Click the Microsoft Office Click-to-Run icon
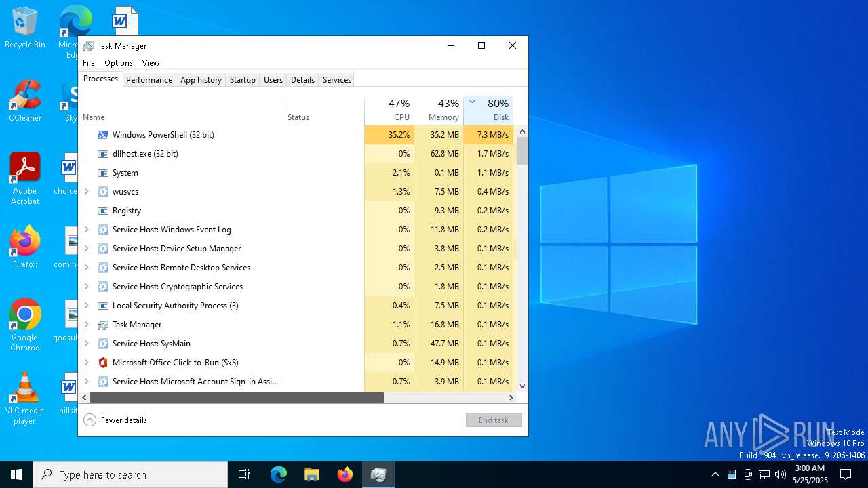The height and width of the screenshot is (488, 868). tap(103, 363)
